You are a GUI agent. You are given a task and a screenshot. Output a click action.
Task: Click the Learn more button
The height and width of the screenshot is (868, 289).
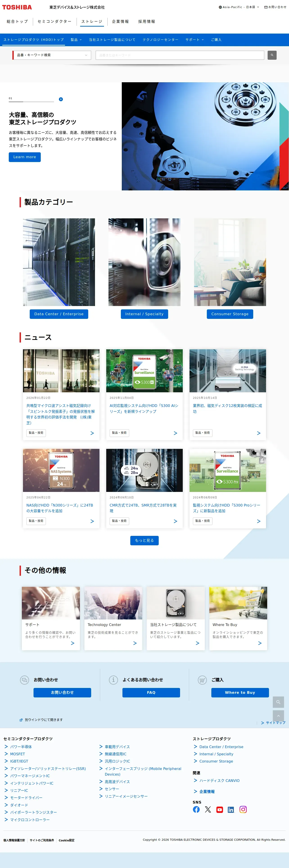pyautogui.click(x=25, y=157)
